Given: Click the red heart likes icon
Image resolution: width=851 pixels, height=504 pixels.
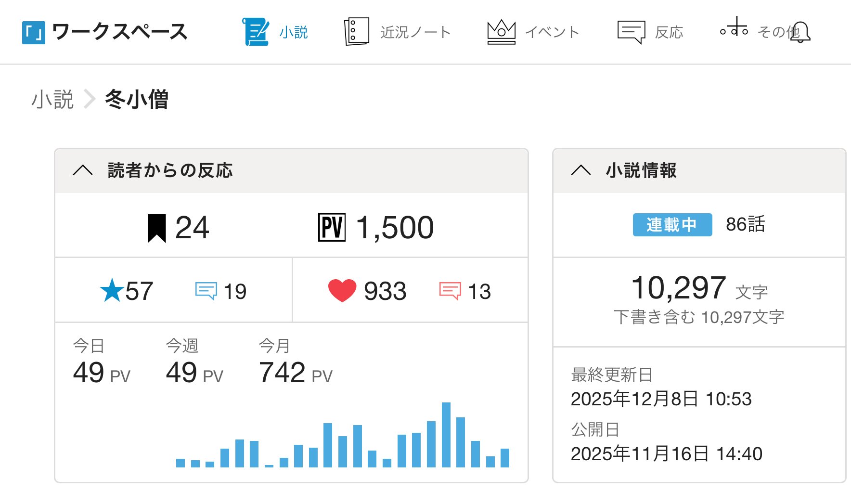Looking at the screenshot, I should click(342, 291).
